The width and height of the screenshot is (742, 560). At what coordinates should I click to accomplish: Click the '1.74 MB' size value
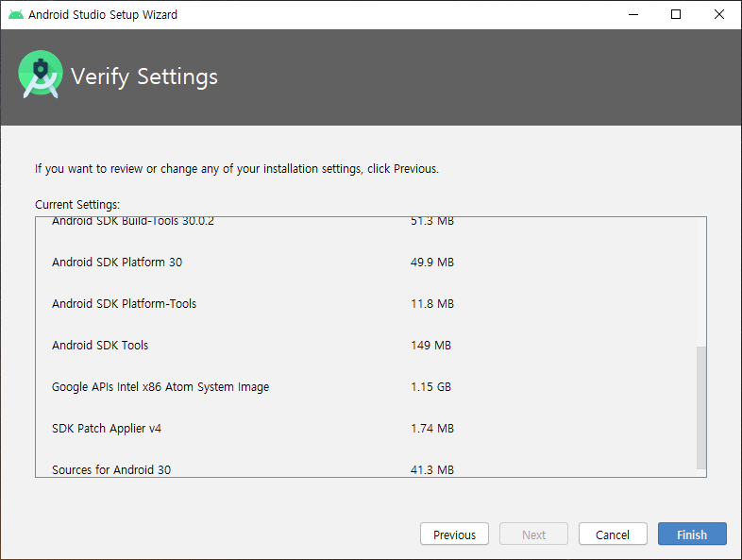click(x=432, y=429)
